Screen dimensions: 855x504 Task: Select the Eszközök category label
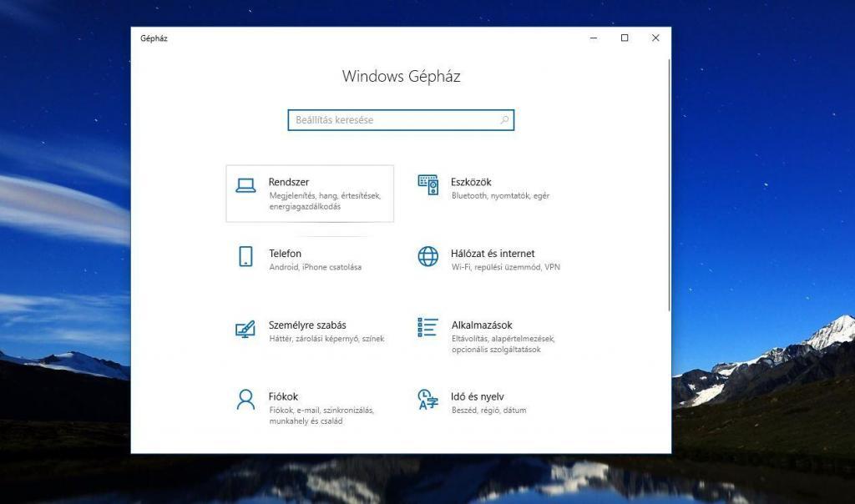point(471,182)
